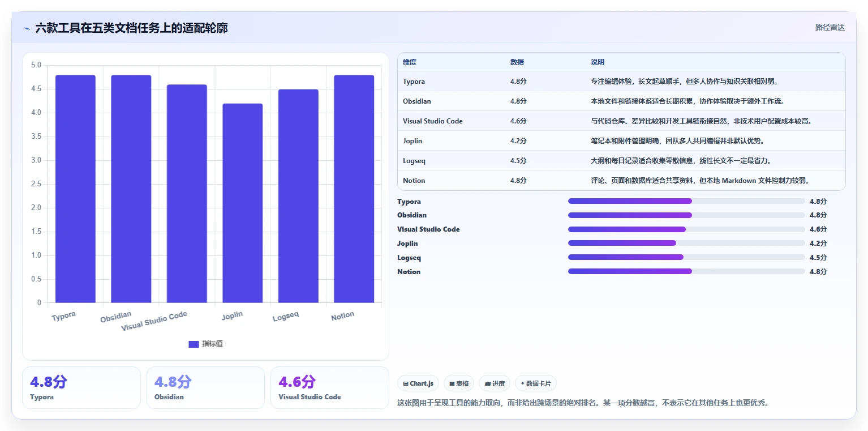
Task: Click the 维度 column header
Action: click(410, 62)
